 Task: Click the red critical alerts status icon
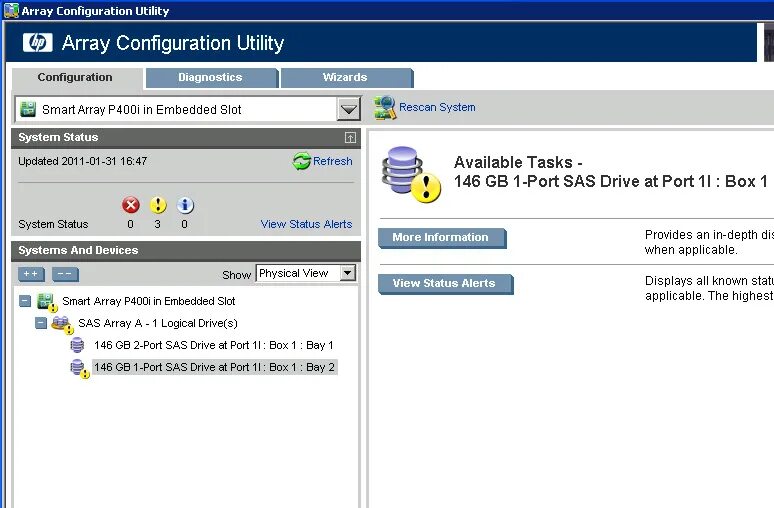(131, 205)
